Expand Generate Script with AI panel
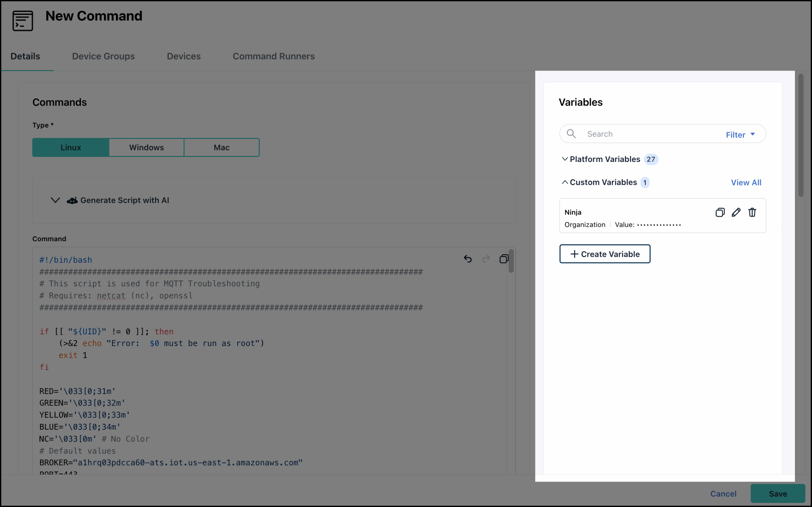812x507 pixels. pyautogui.click(x=56, y=200)
